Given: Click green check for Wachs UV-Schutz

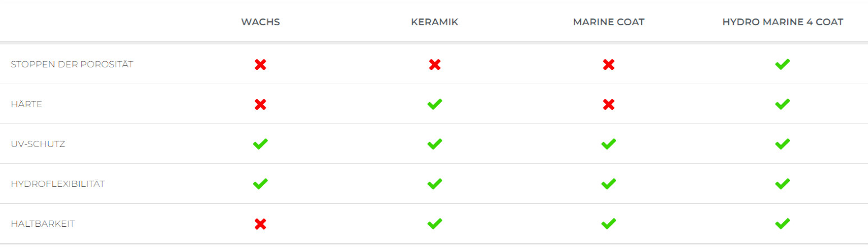Looking at the screenshot, I should tap(260, 144).
